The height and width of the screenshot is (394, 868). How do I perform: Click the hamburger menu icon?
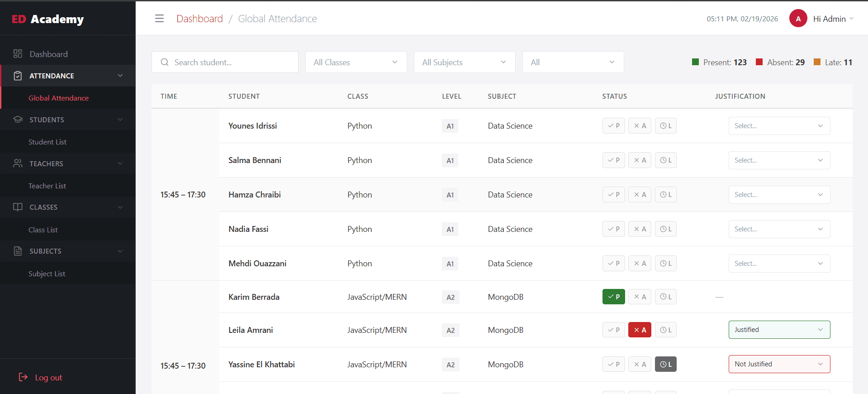(x=159, y=19)
